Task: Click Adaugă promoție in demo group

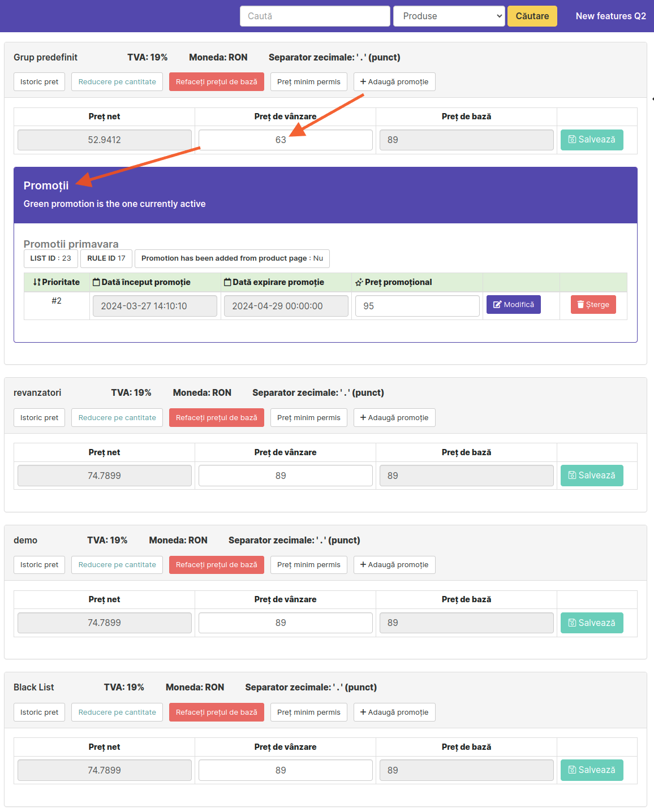Action: pyautogui.click(x=394, y=565)
